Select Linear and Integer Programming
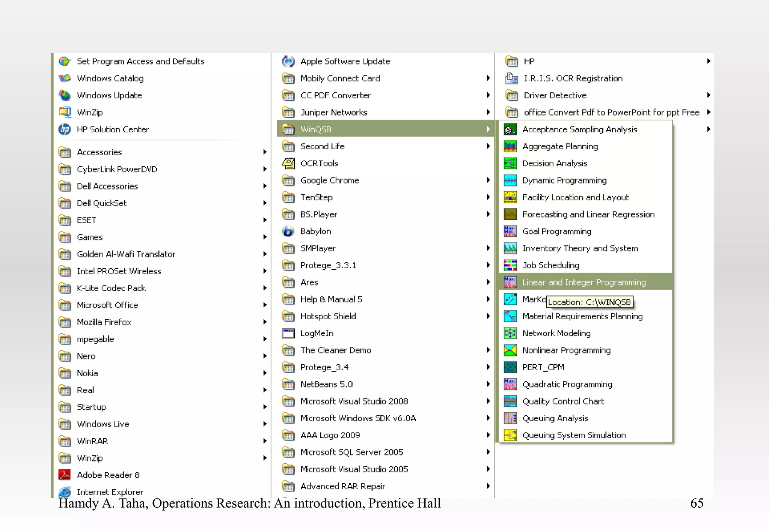This screenshot has height=532, width=769. (x=584, y=282)
